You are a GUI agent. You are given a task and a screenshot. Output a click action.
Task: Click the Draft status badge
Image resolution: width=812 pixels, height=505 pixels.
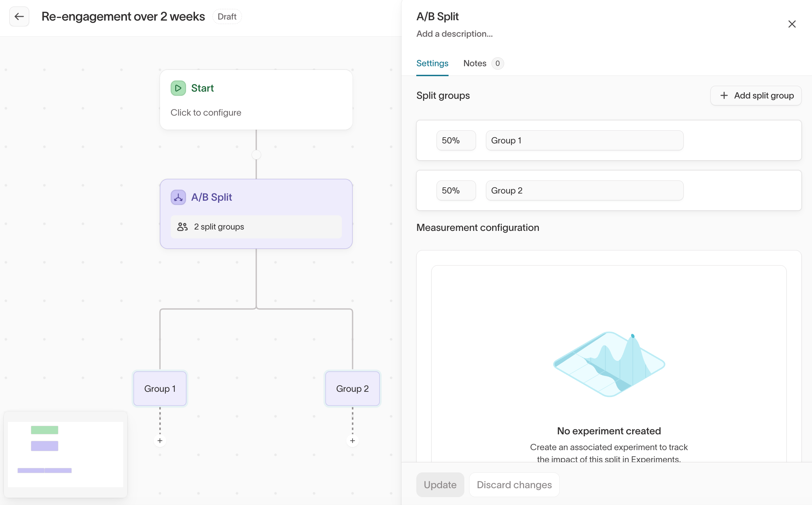[227, 16]
